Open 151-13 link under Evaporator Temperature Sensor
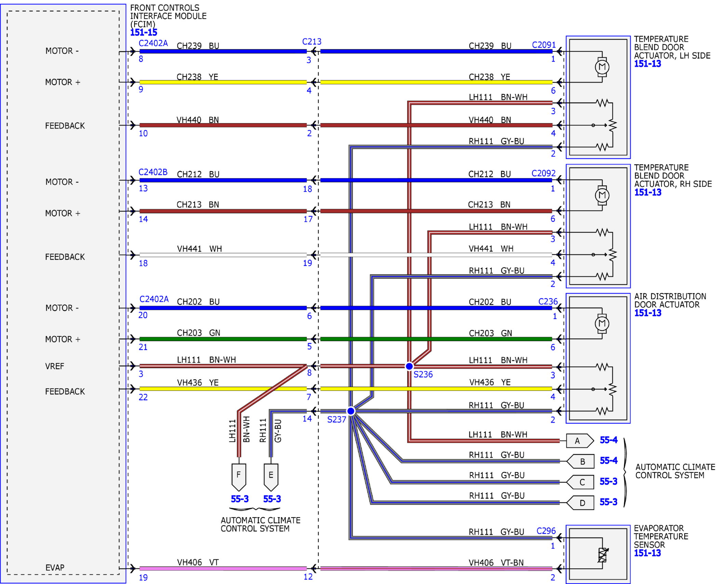Screen dimensions: 728x584 pyautogui.click(x=647, y=553)
